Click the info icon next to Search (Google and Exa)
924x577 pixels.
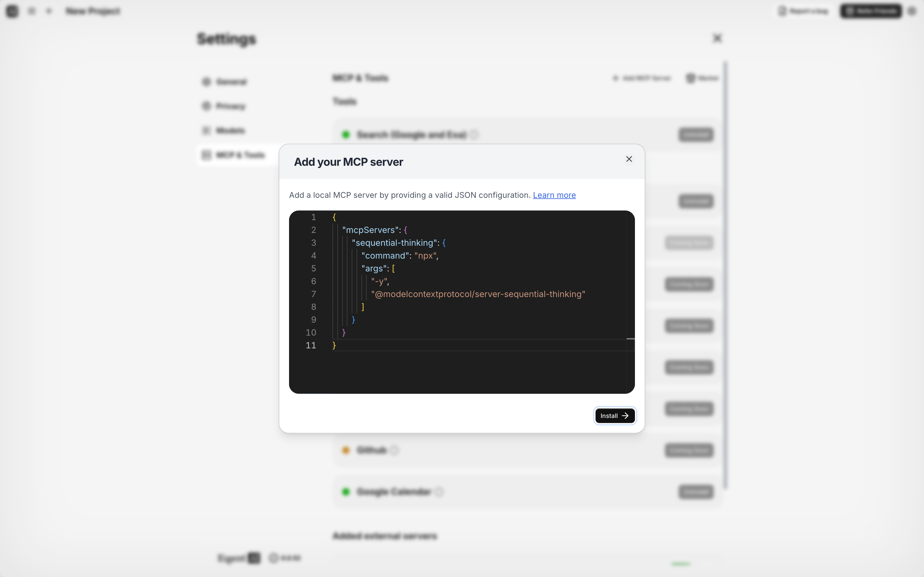(x=474, y=135)
